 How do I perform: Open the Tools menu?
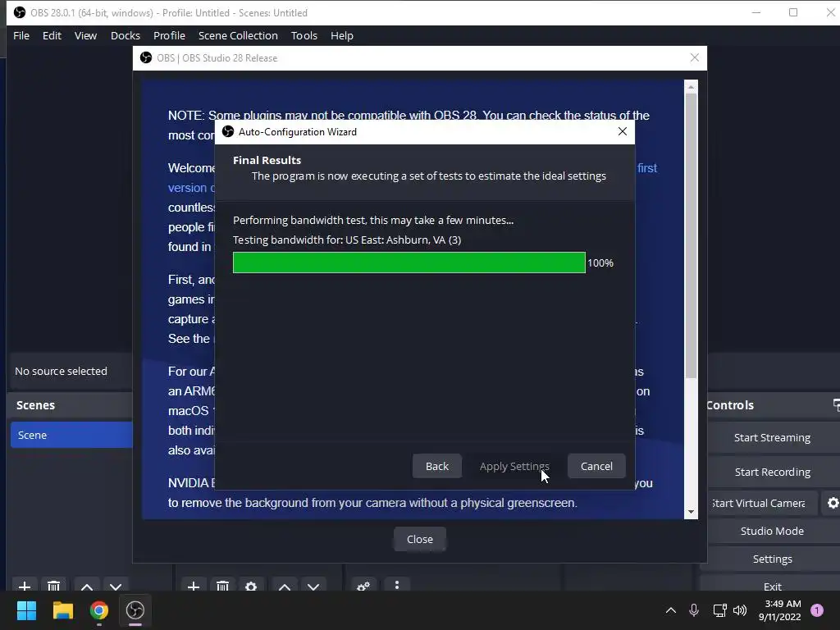pos(304,35)
